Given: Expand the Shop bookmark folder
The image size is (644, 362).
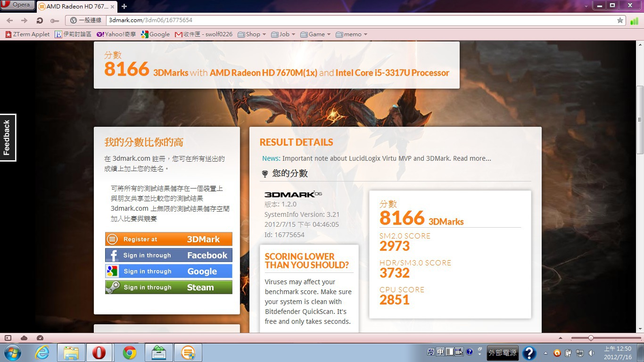Looking at the screenshot, I should click(252, 34).
